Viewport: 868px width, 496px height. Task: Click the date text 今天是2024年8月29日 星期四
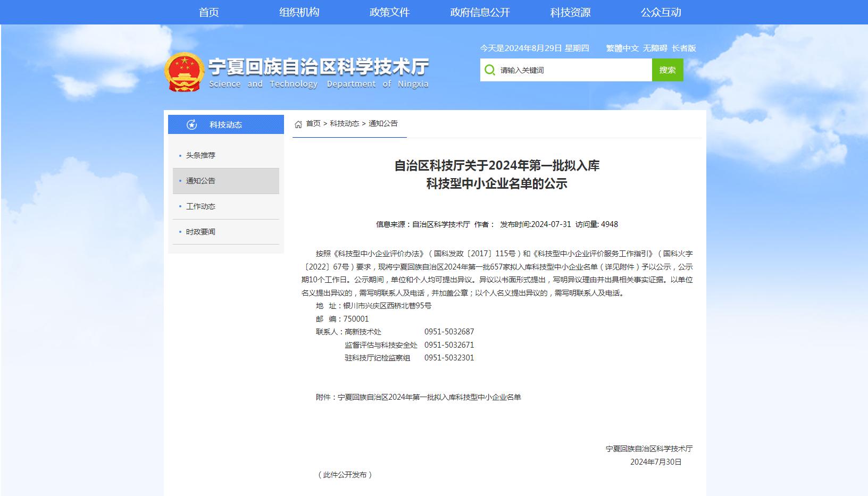click(x=535, y=48)
